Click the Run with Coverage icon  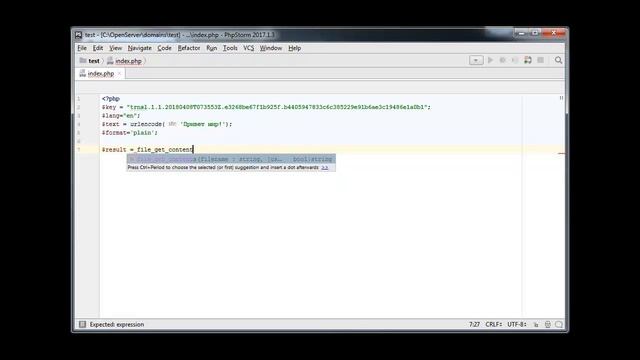[x=515, y=60]
